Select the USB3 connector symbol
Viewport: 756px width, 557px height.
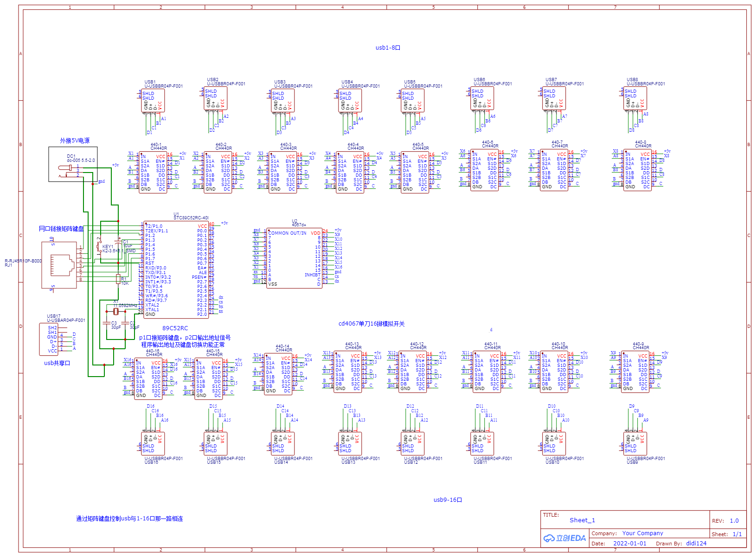[x=283, y=101]
